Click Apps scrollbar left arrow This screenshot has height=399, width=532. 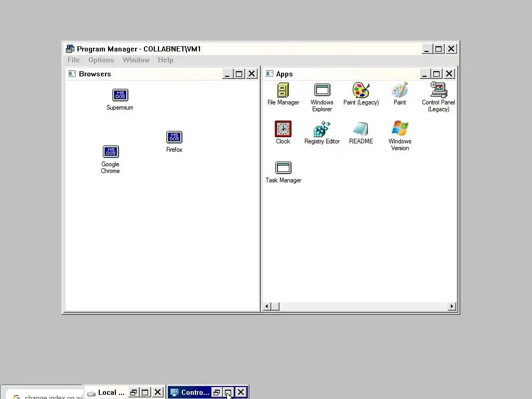[267, 307]
